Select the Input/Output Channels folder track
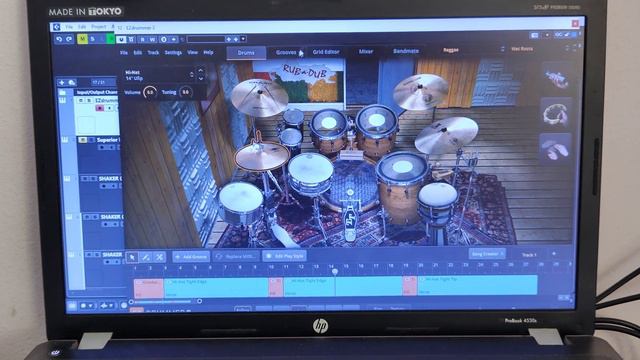640x360 pixels. coord(97,92)
